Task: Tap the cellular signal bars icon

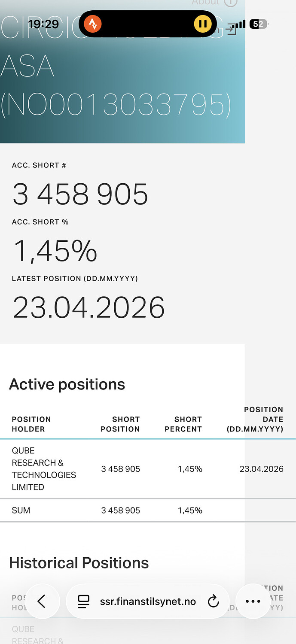Action: pyautogui.click(x=242, y=24)
